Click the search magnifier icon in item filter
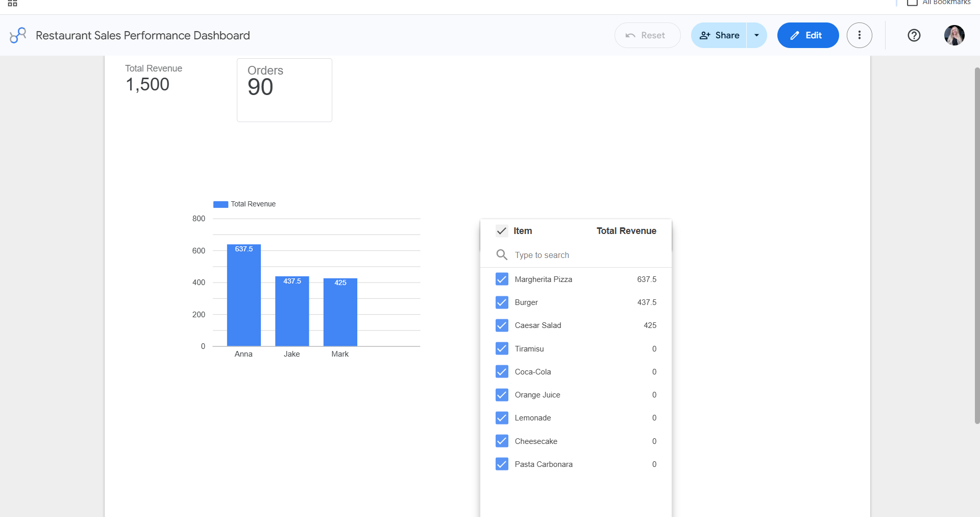This screenshot has width=980, height=517. coord(502,254)
